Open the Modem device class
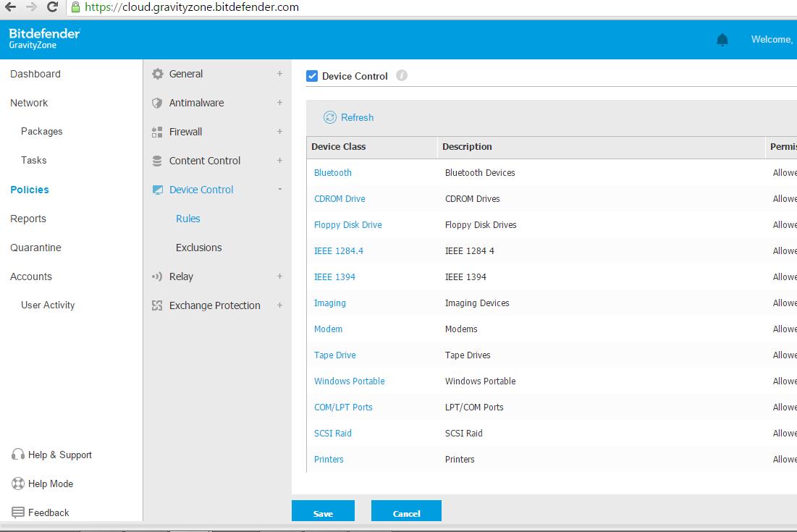The width and height of the screenshot is (797, 532). point(329,329)
